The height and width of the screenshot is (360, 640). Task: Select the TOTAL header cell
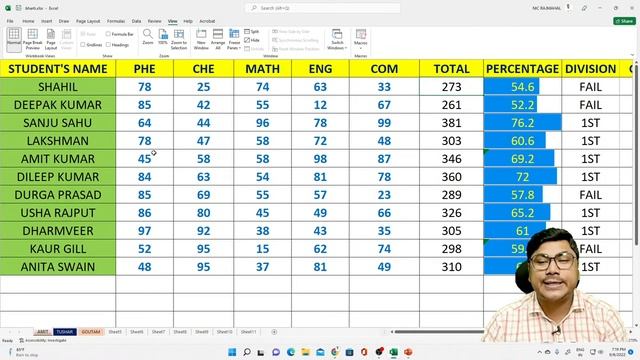(451, 69)
